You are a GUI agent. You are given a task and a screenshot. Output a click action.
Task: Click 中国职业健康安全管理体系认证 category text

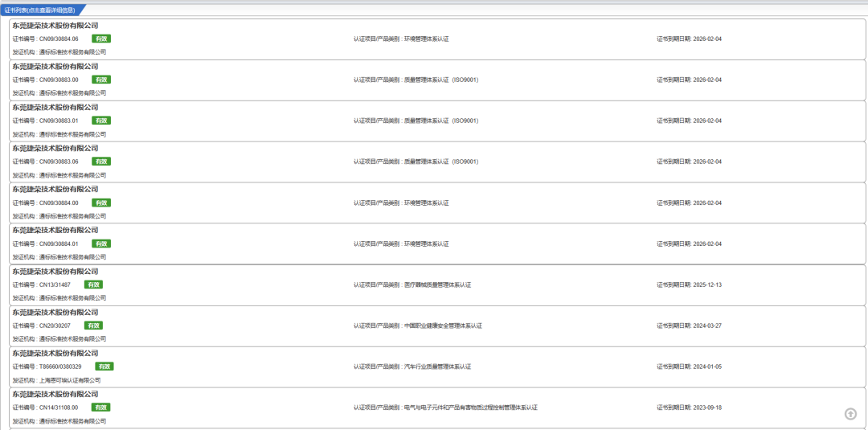tap(443, 326)
